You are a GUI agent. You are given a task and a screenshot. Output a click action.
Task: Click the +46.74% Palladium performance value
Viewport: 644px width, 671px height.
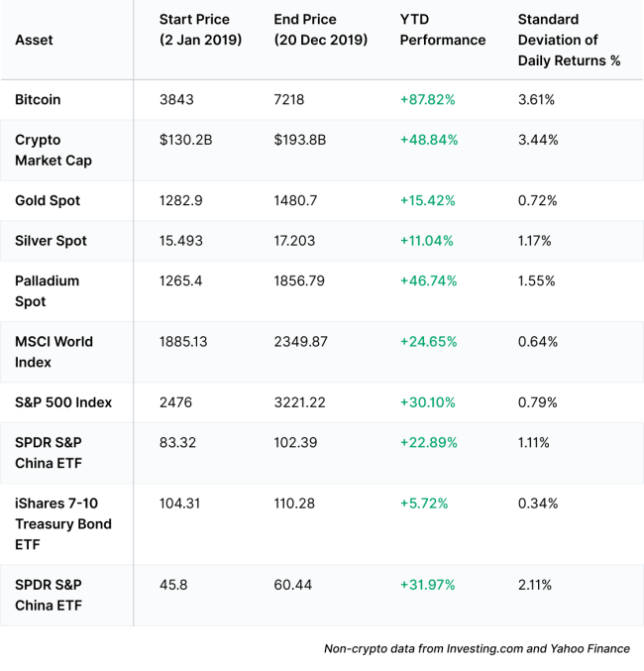click(x=428, y=280)
